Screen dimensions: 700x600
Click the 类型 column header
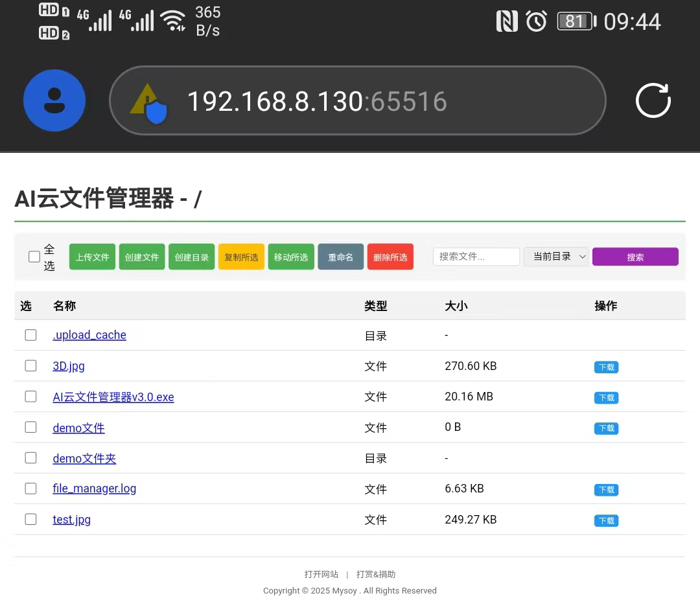(375, 306)
